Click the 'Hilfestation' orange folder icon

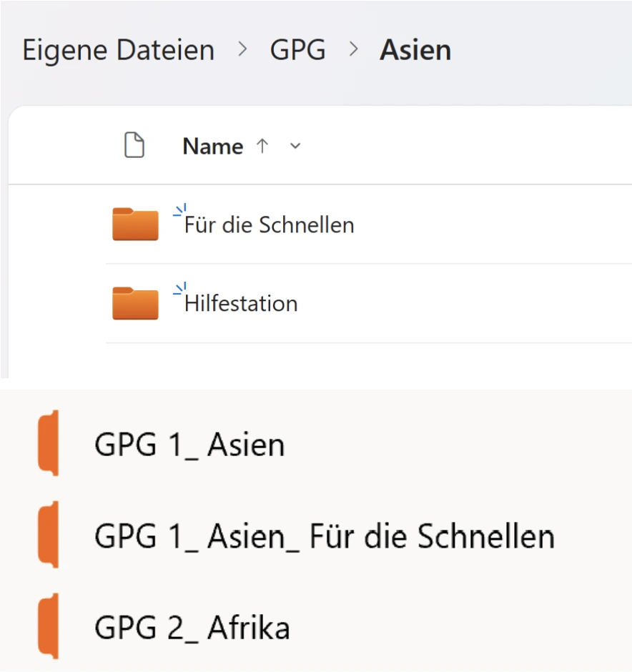tap(135, 302)
